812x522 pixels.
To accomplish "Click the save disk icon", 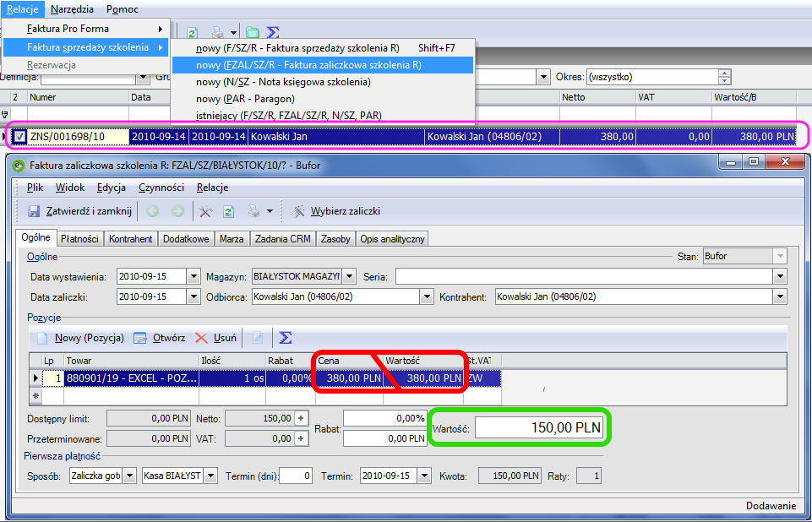I will tap(34, 211).
